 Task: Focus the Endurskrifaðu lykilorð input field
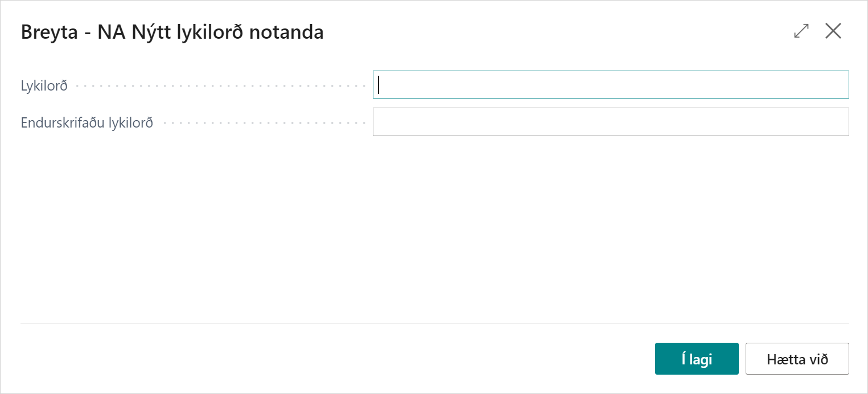click(x=611, y=122)
